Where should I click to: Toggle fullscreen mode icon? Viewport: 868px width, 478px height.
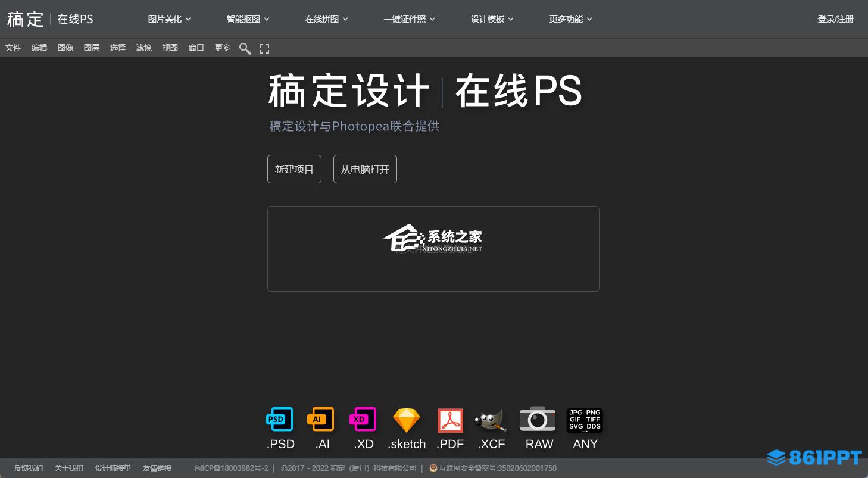(264, 48)
